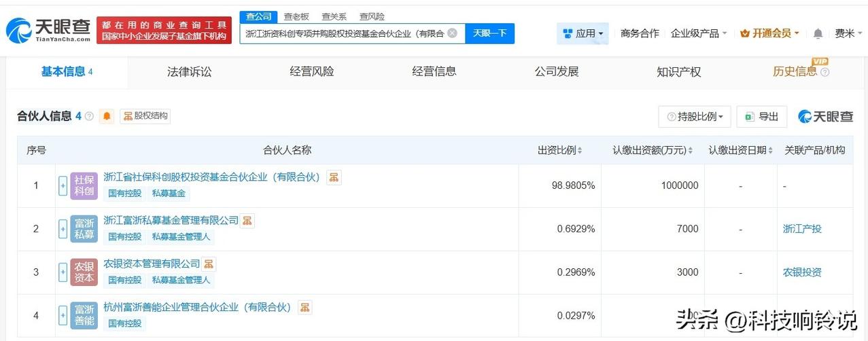This screenshot has height=341, width=868.
Task: Open the 费米 user account dropdown
Action: [x=848, y=33]
